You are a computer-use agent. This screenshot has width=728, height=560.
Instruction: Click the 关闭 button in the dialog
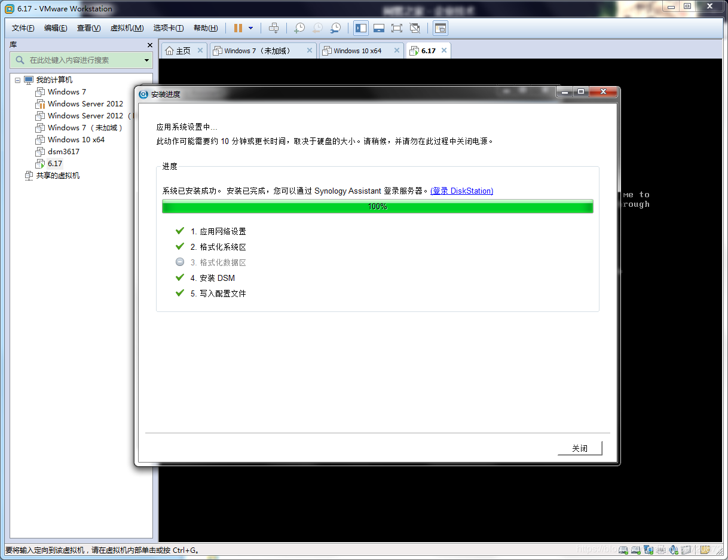click(580, 448)
